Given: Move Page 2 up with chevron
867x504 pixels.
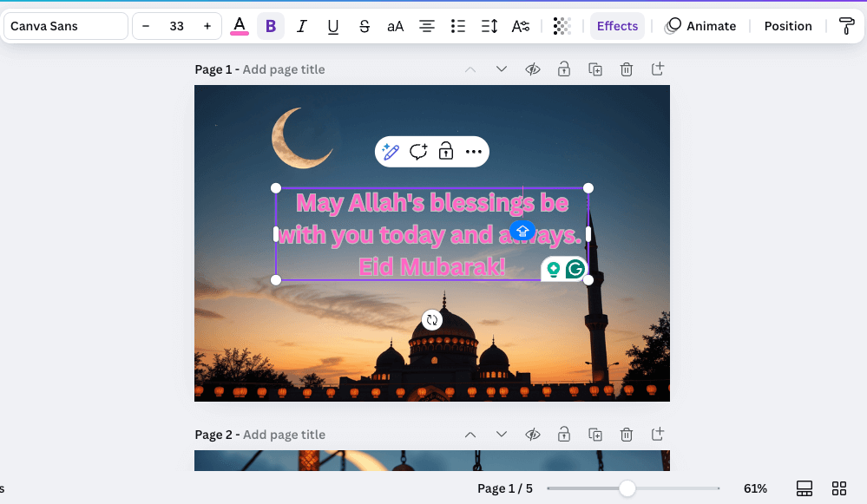Looking at the screenshot, I should [470, 435].
